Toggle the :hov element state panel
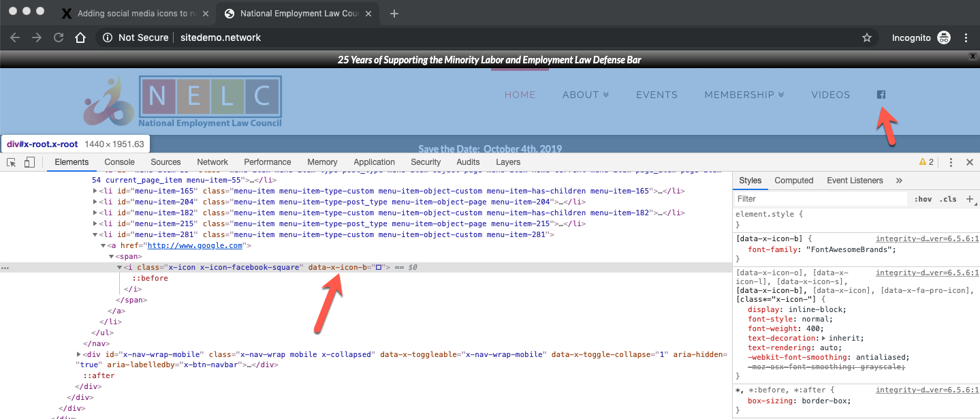Image resolution: width=980 pixels, height=419 pixels. coord(923,199)
